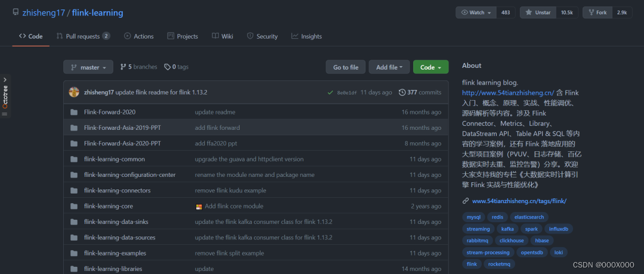Expand the Octotree sidebar

[5, 80]
